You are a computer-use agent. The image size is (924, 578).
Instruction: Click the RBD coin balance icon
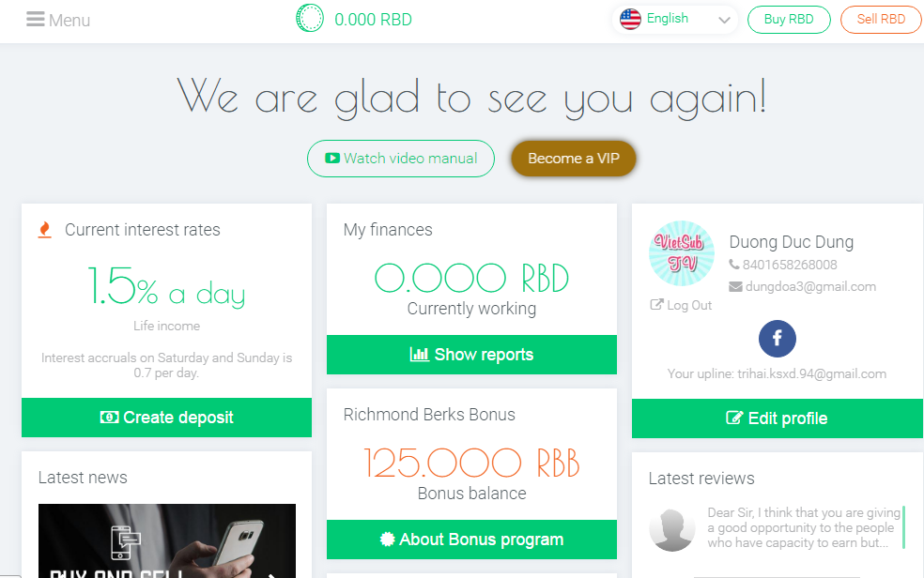pos(310,19)
